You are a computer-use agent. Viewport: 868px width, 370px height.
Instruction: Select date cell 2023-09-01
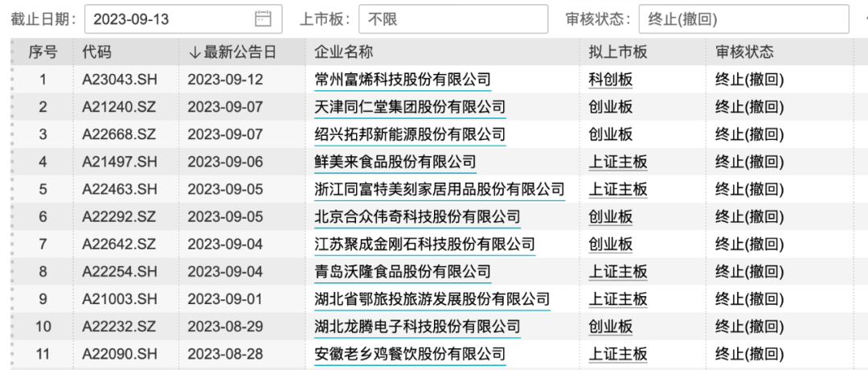coord(225,300)
